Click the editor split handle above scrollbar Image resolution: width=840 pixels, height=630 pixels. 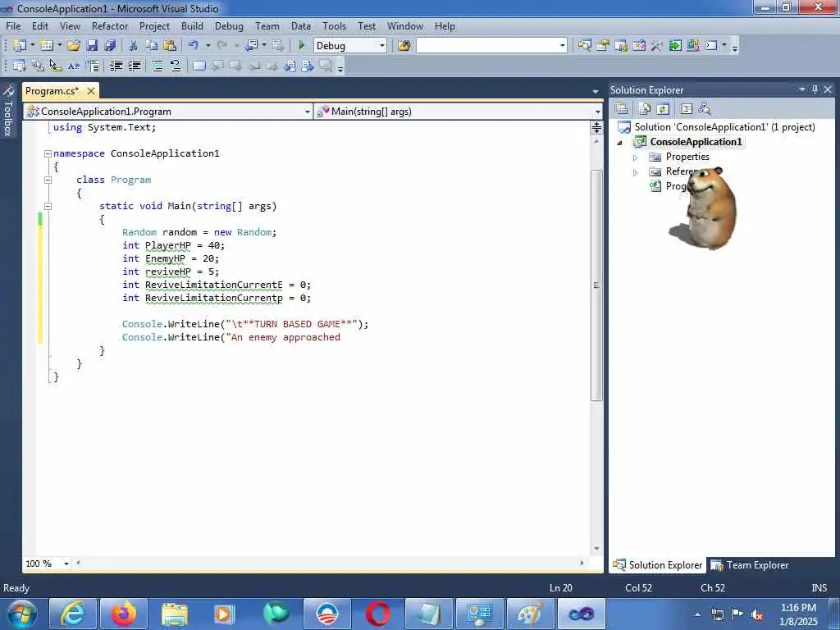point(596,127)
